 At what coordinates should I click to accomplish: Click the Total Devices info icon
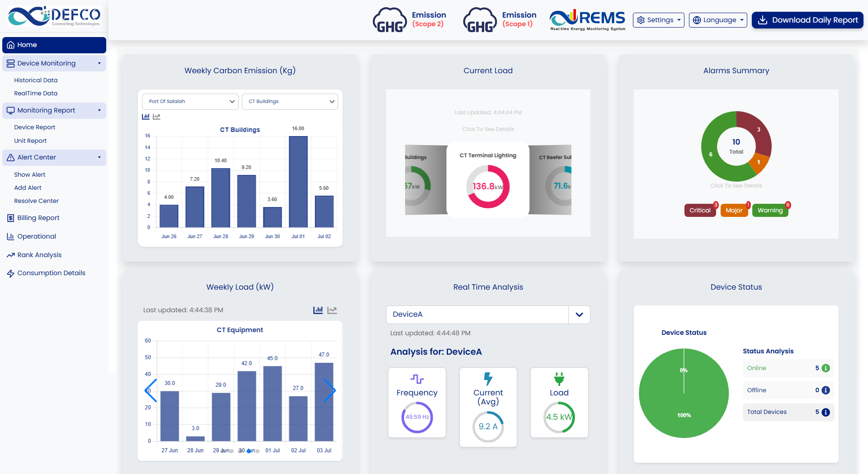pyautogui.click(x=826, y=412)
